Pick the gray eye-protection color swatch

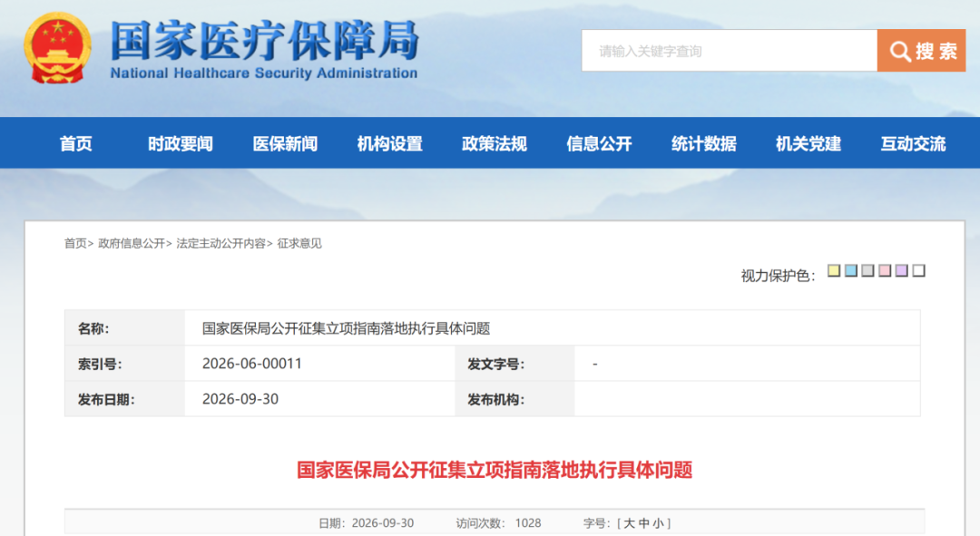pos(867,270)
